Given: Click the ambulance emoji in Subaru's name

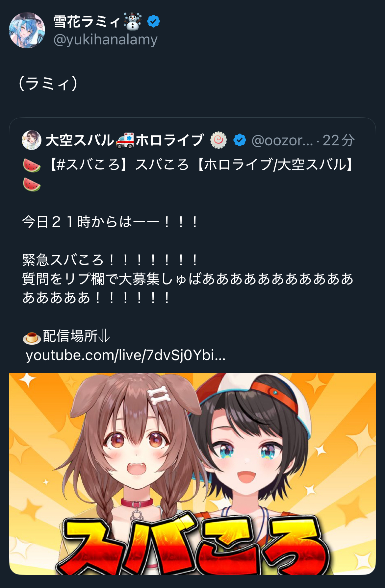Looking at the screenshot, I should 125,140.
